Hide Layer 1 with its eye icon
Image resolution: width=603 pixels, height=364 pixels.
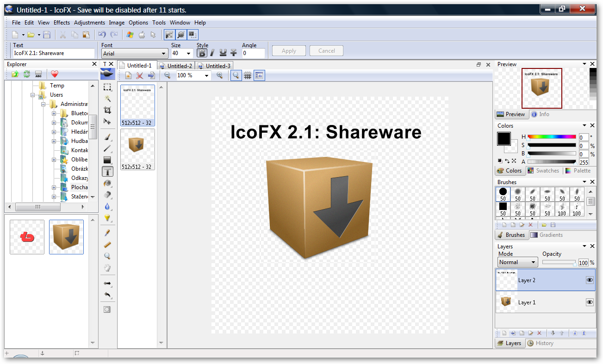pos(590,302)
